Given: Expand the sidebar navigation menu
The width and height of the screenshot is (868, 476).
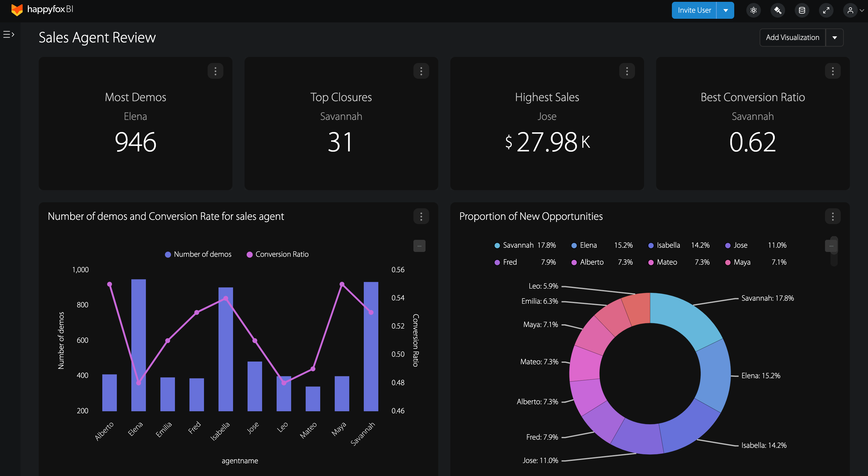Looking at the screenshot, I should click(x=8, y=35).
